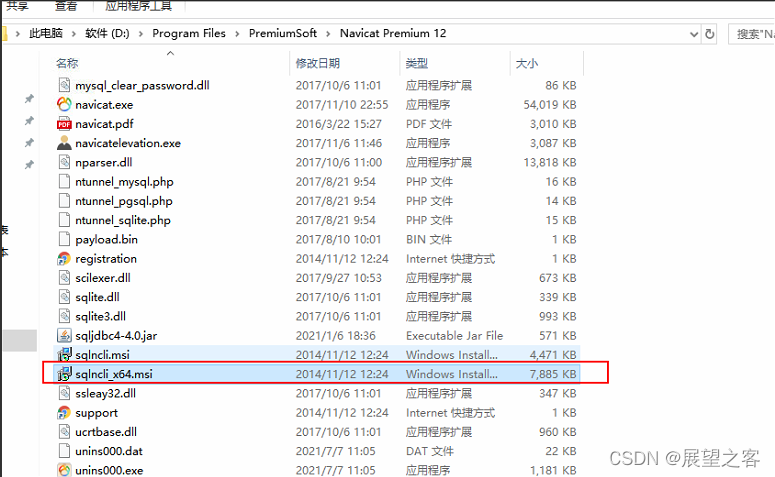Select the file name navicatelevation.exe
Image resolution: width=775 pixels, height=477 pixels.
pyautogui.click(x=128, y=143)
